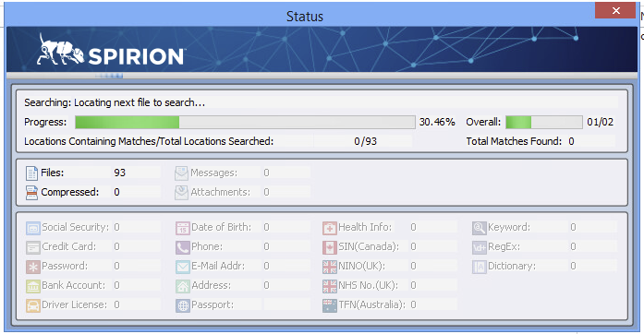Click the Status window title

(305, 17)
